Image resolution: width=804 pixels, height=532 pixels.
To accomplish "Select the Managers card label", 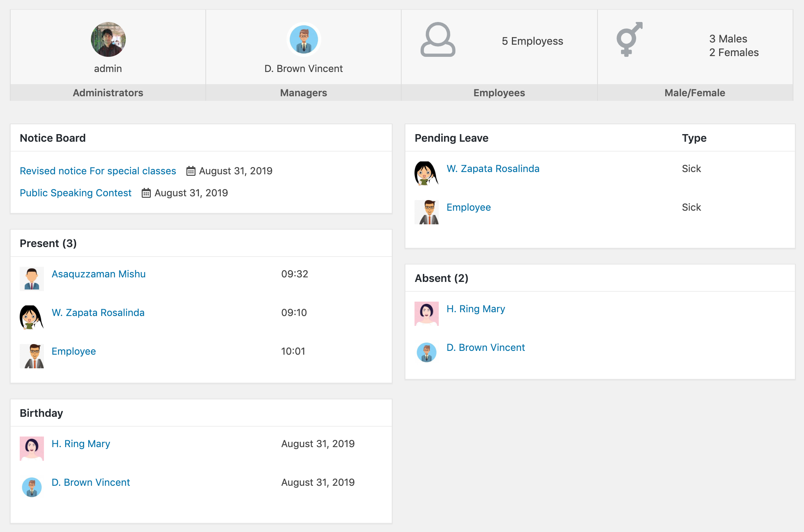I will point(303,93).
